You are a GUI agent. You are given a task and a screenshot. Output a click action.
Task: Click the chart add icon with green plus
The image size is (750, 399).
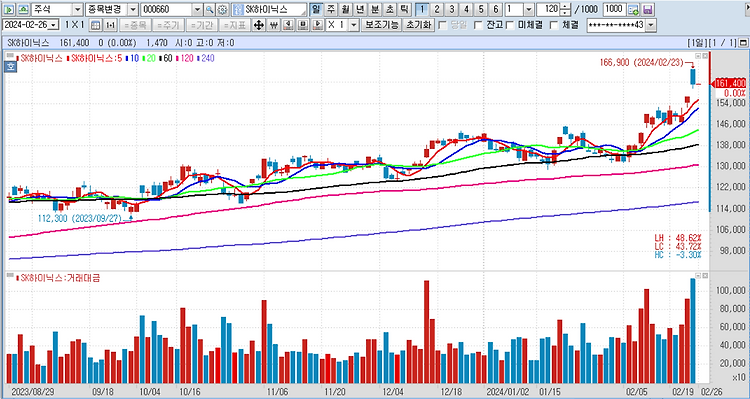pyautogui.click(x=634, y=10)
